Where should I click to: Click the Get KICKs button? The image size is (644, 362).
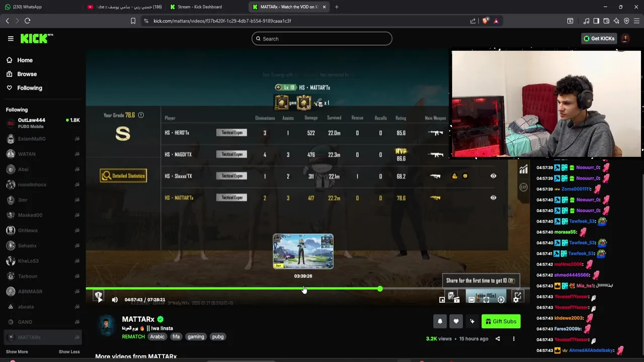(x=599, y=39)
